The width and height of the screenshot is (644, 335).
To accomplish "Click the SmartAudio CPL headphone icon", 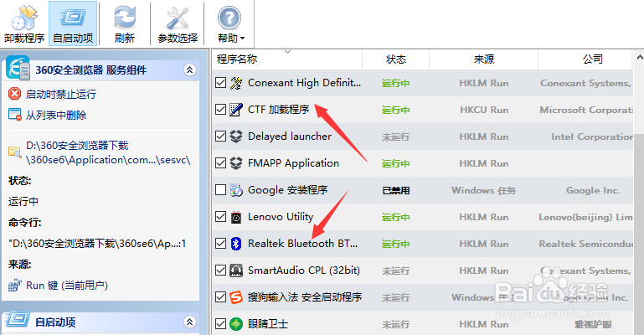I will point(236,271).
